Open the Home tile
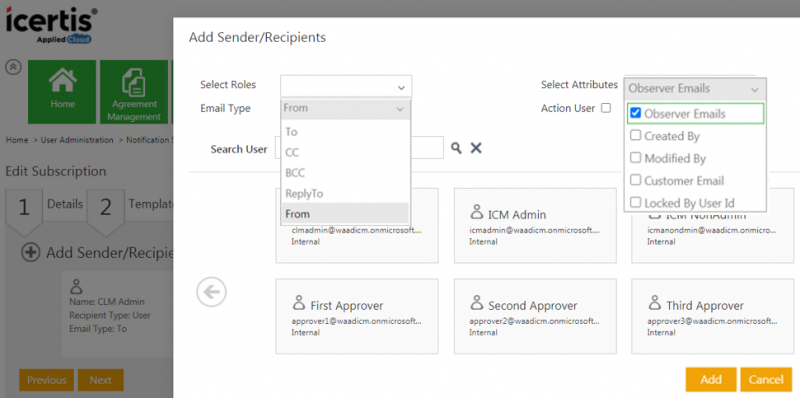The height and width of the screenshot is (398, 800). (62, 92)
